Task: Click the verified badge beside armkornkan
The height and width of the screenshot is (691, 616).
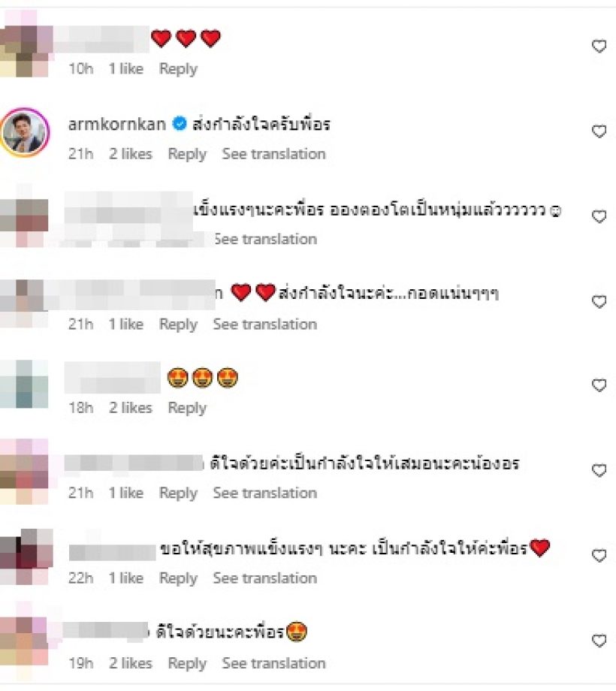Action: click(x=179, y=124)
